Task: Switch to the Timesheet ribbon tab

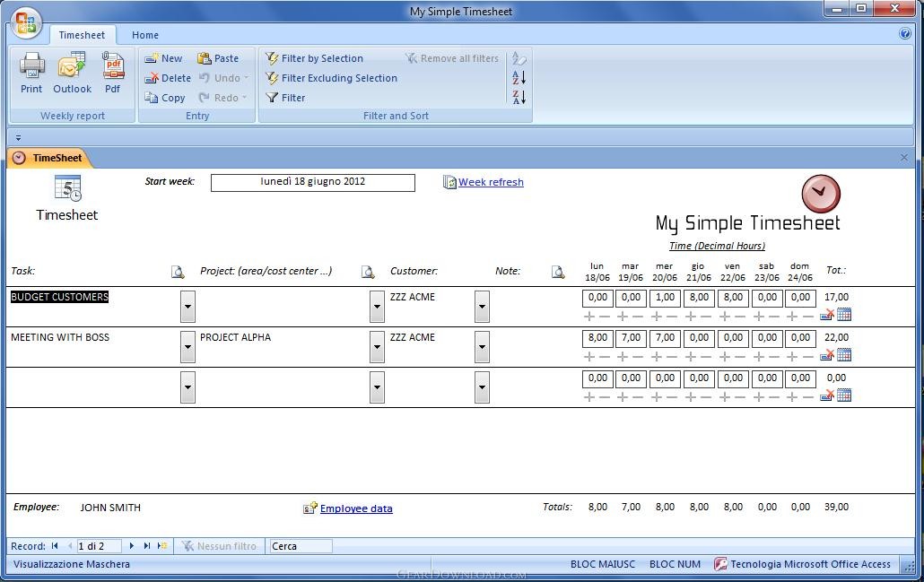Action: (82, 35)
